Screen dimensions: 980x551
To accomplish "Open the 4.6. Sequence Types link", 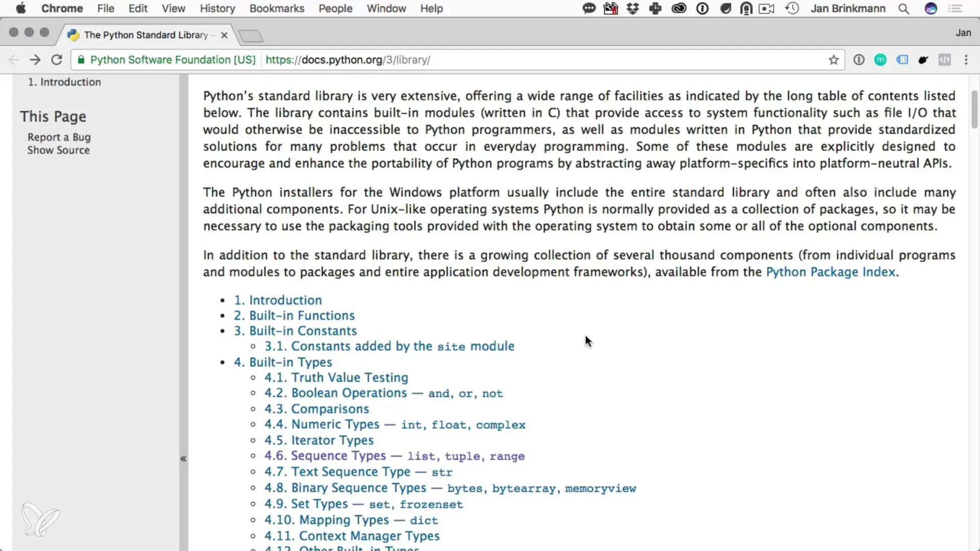I will 325,456.
